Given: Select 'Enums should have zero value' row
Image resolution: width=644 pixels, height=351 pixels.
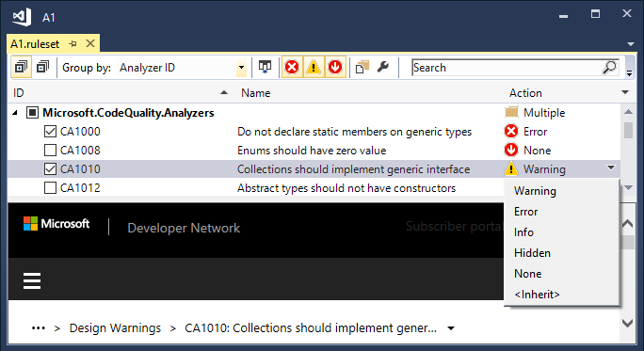Looking at the screenshot, I should [312, 151].
